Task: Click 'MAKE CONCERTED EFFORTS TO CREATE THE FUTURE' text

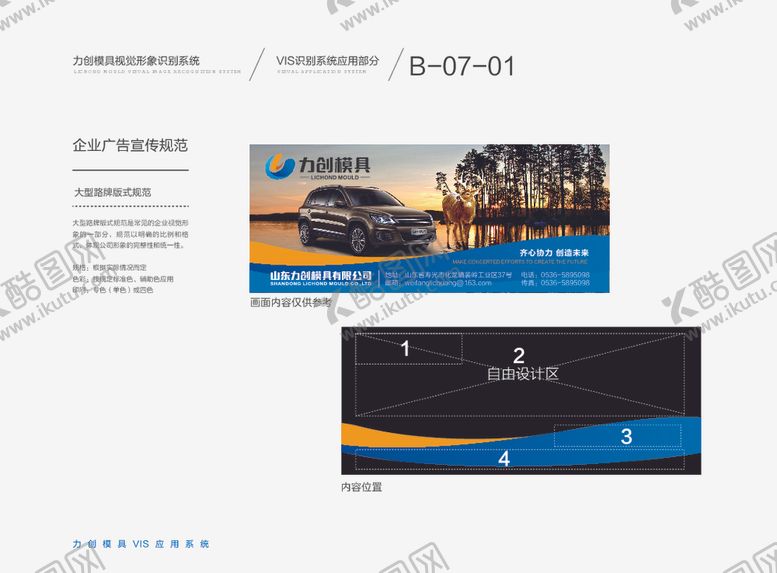Action: tap(520, 261)
